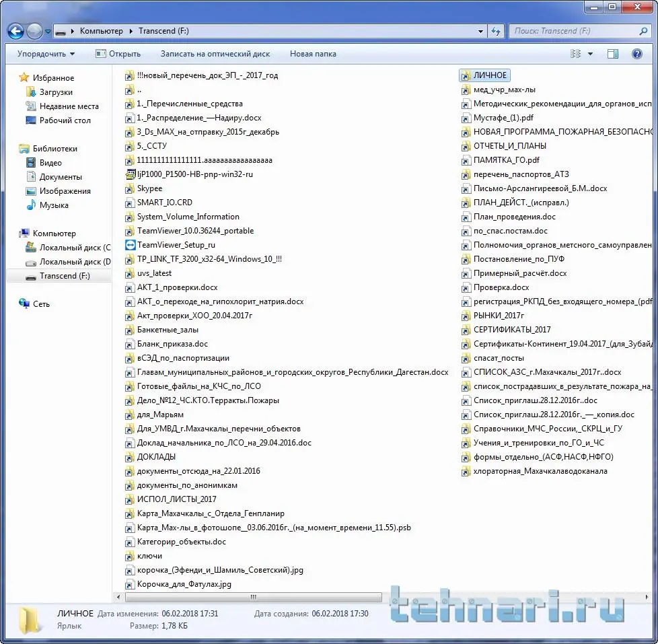Click Transcend (F:) in the address bar

tap(163, 31)
